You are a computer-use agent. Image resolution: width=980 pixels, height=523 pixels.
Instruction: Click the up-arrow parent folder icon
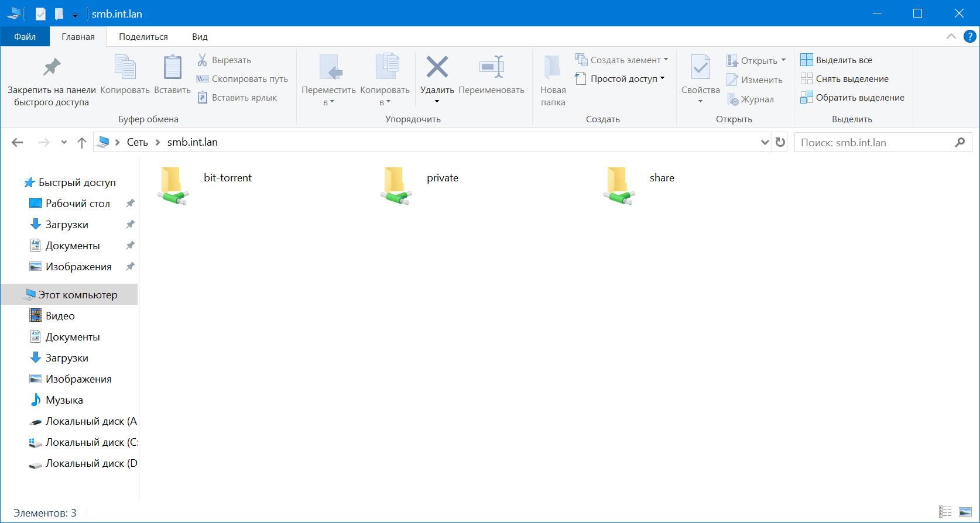[82, 142]
